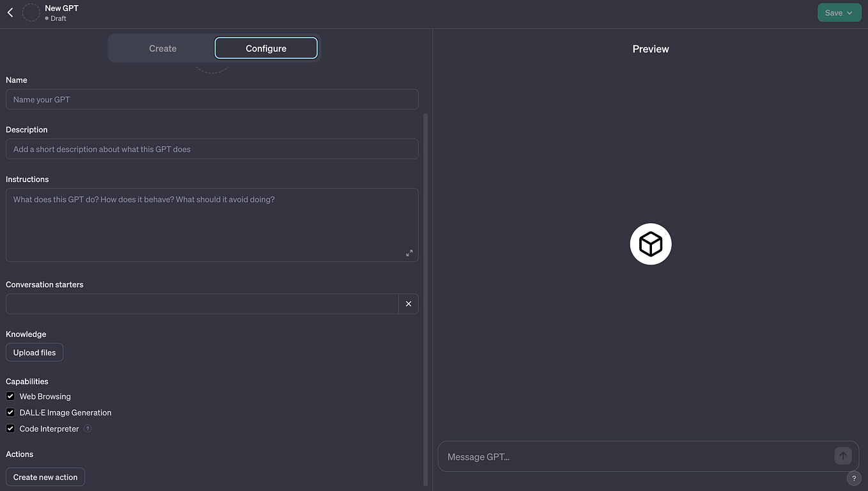868x491 pixels.
Task: Click Create new action
Action: tap(45, 476)
